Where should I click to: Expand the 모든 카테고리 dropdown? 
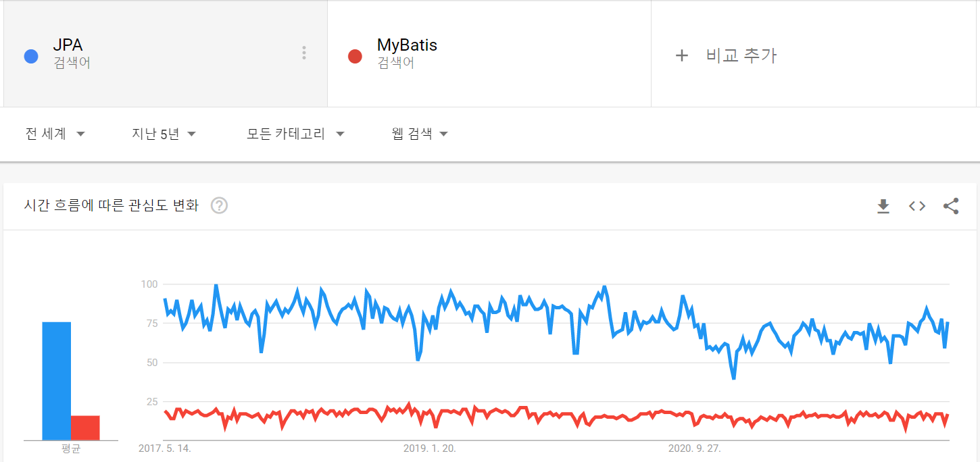295,134
